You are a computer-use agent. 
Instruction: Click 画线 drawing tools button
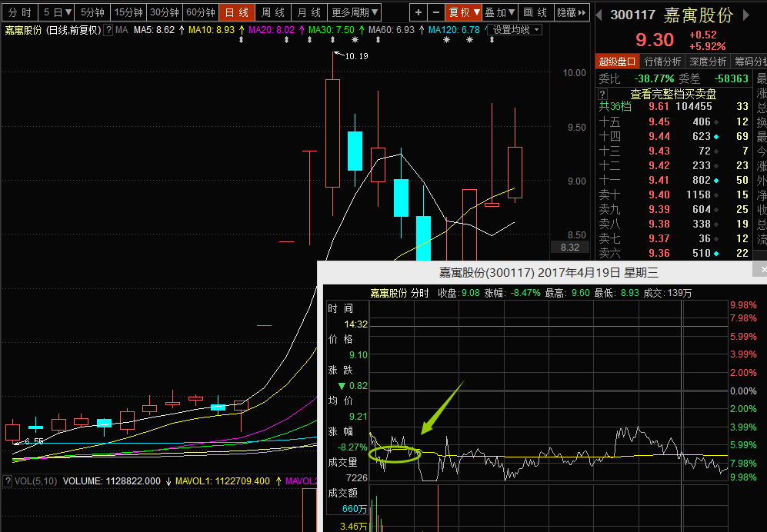[x=535, y=12]
